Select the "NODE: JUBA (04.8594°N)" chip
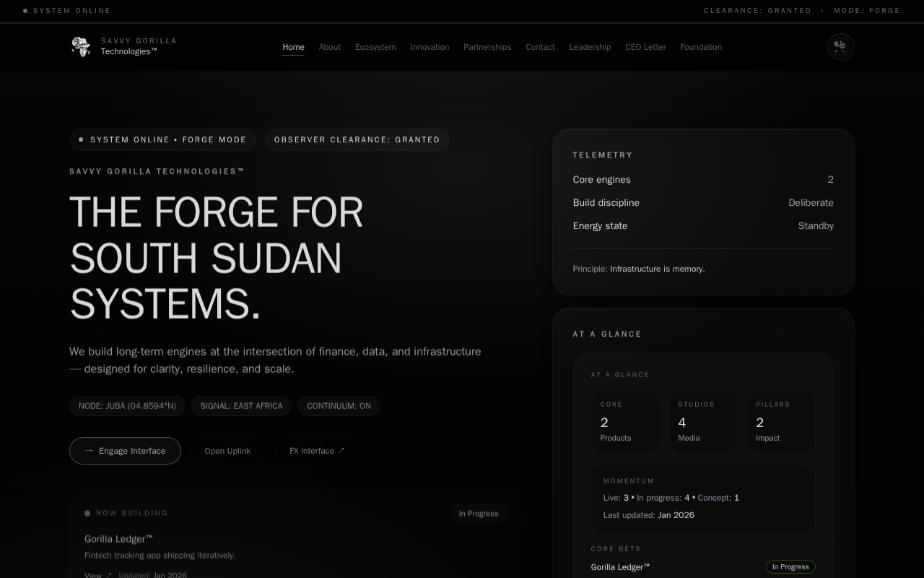The height and width of the screenshot is (578, 924). coord(127,406)
